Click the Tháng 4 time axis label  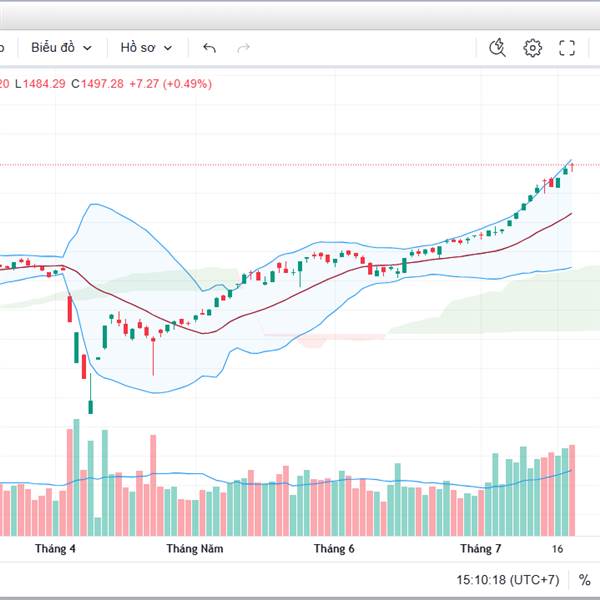tap(55, 549)
